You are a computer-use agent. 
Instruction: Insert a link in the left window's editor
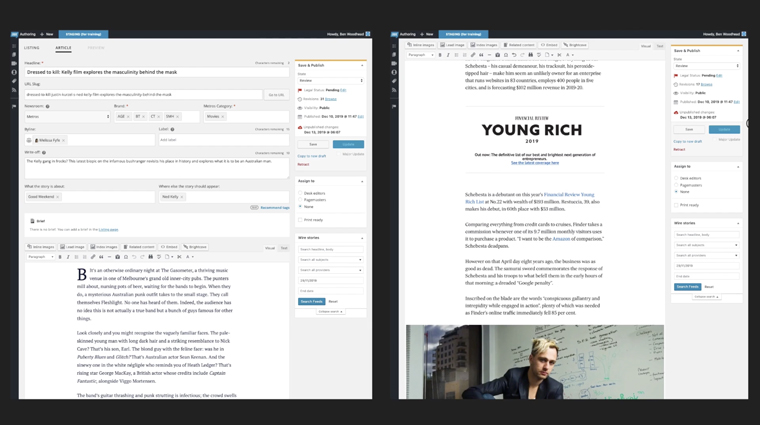93,257
